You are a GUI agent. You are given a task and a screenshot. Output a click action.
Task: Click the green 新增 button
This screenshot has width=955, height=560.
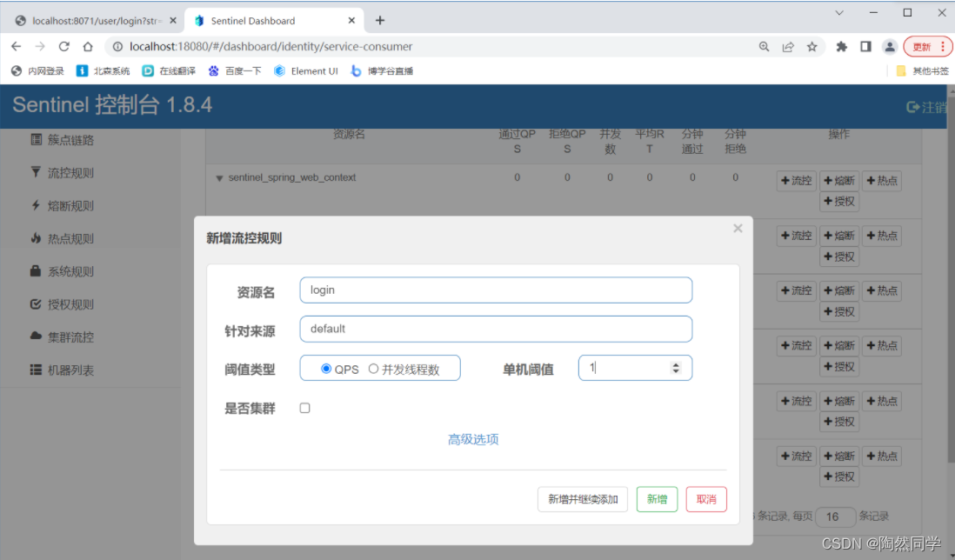(658, 499)
